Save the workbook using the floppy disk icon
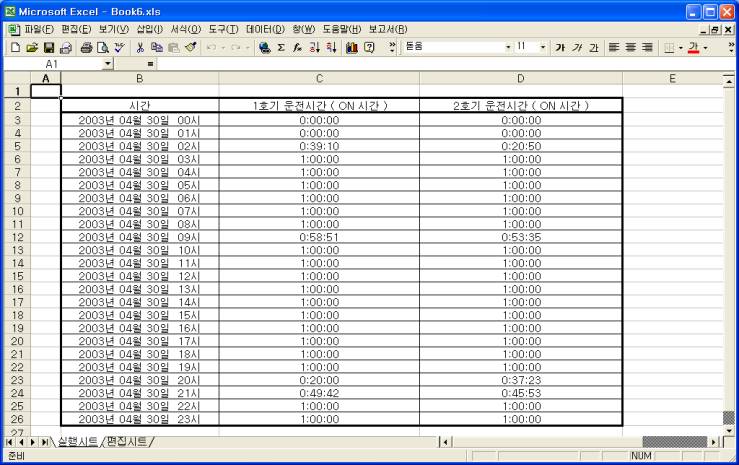Image resolution: width=739 pixels, height=465 pixels. (47, 47)
